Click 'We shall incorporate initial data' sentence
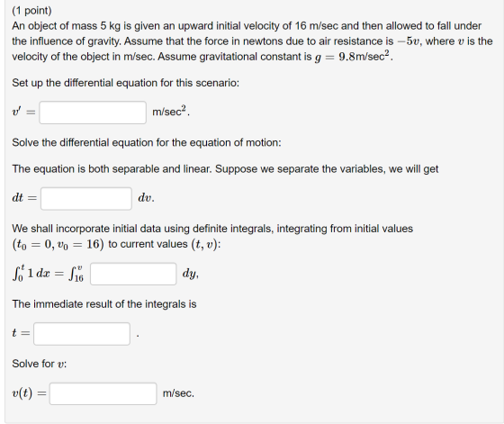Screen dimensions: 504x424 (x=212, y=229)
